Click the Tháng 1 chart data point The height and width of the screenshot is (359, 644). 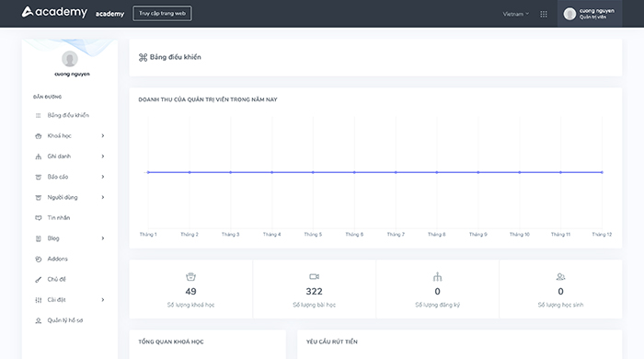(148, 172)
